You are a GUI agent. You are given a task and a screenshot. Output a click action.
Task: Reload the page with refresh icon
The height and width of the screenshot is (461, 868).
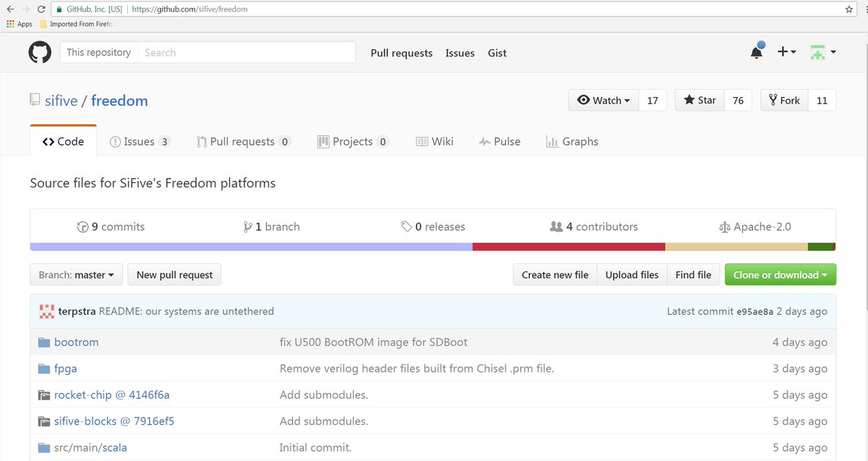click(x=41, y=9)
